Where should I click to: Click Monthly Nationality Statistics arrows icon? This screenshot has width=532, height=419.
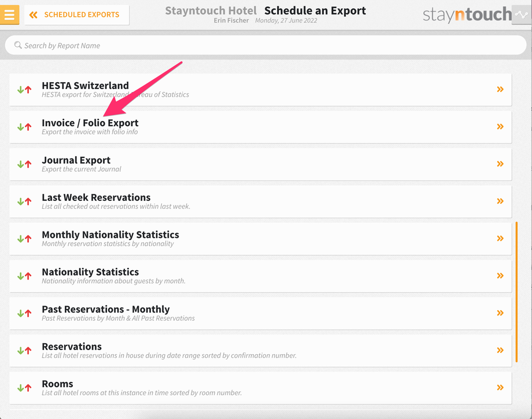(x=24, y=238)
